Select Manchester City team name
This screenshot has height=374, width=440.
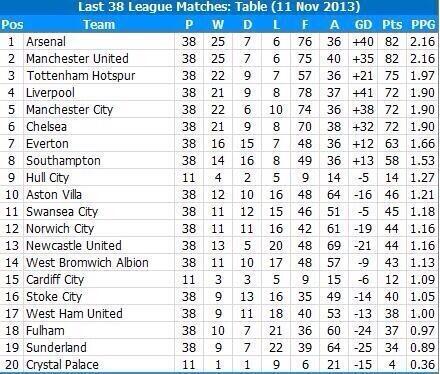click(x=70, y=110)
